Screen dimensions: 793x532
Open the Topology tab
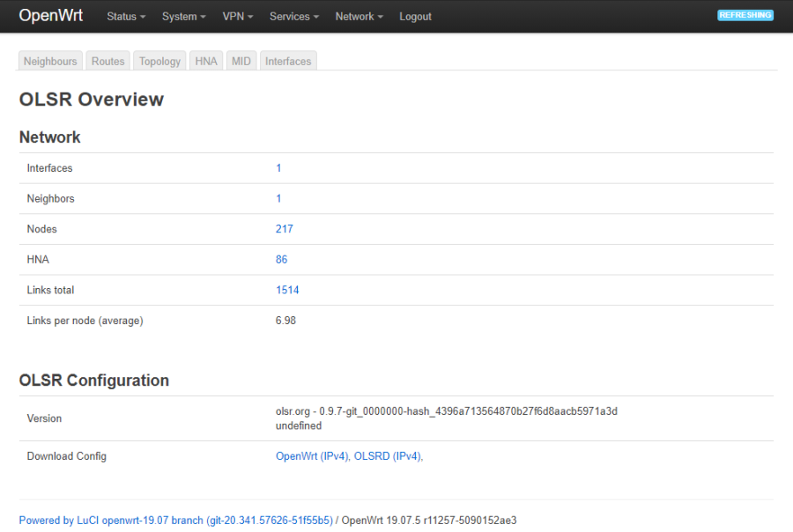coord(159,61)
